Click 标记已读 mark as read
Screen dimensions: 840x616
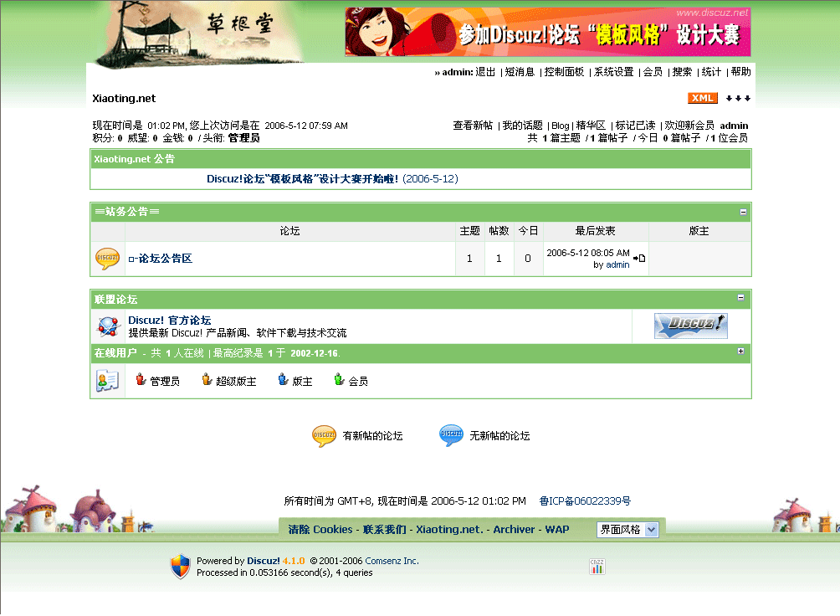pos(635,126)
